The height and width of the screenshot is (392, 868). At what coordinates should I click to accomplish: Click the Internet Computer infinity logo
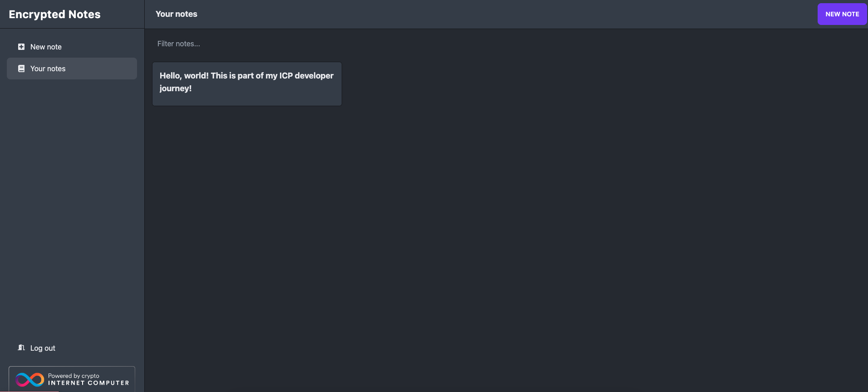29,379
